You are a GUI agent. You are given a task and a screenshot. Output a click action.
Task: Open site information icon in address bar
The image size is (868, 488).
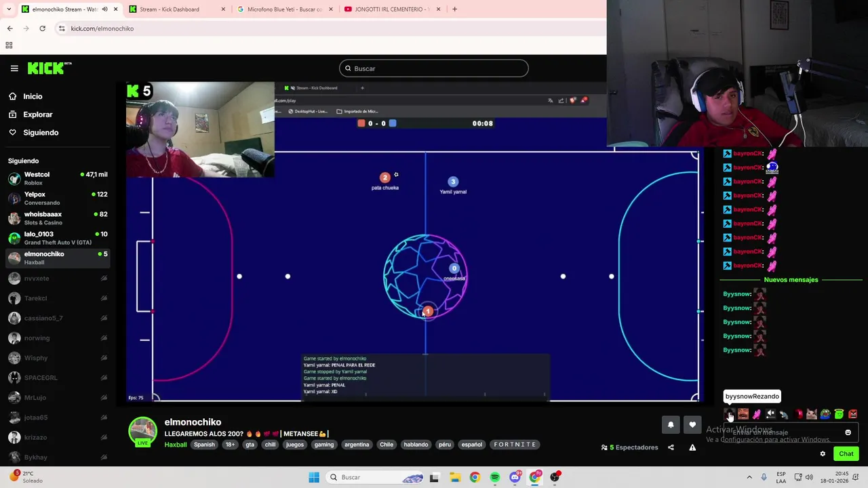62,28
